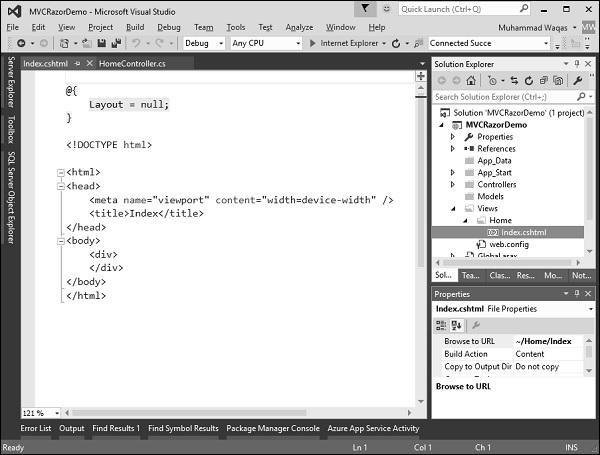Open the Server Explorer side tab
Image resolution: width=600 pixels, height=455 pixels.
click(x=11, y=82)
